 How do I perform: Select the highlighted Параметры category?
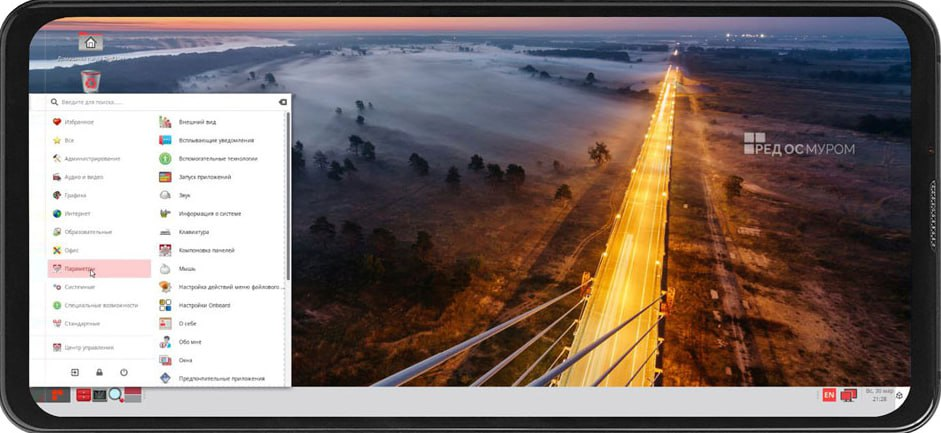tap(99, 269)
